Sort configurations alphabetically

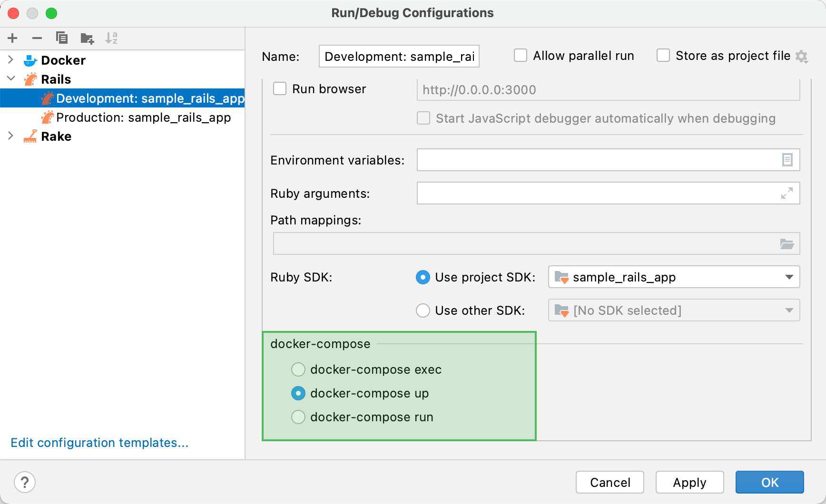pyautogui.click(x=111, y=38)
